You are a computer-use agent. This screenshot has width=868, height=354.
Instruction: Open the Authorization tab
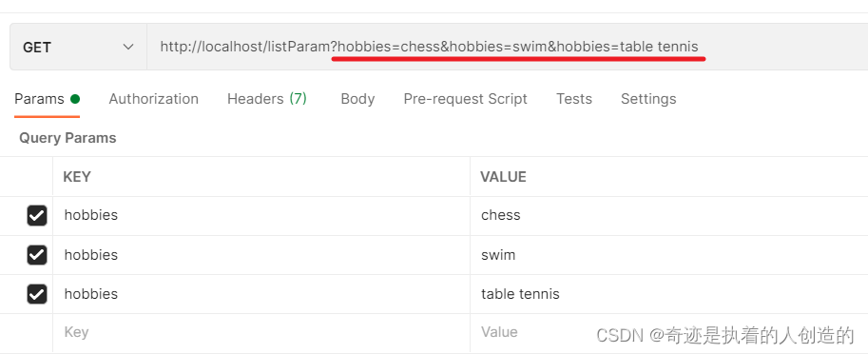(153, 99)
